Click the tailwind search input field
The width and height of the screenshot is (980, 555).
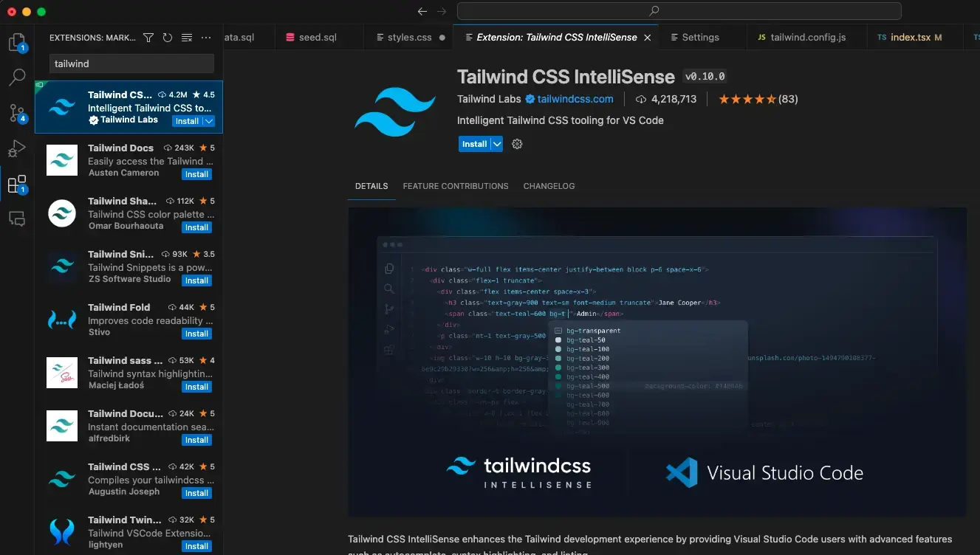(x=131, y=63)
